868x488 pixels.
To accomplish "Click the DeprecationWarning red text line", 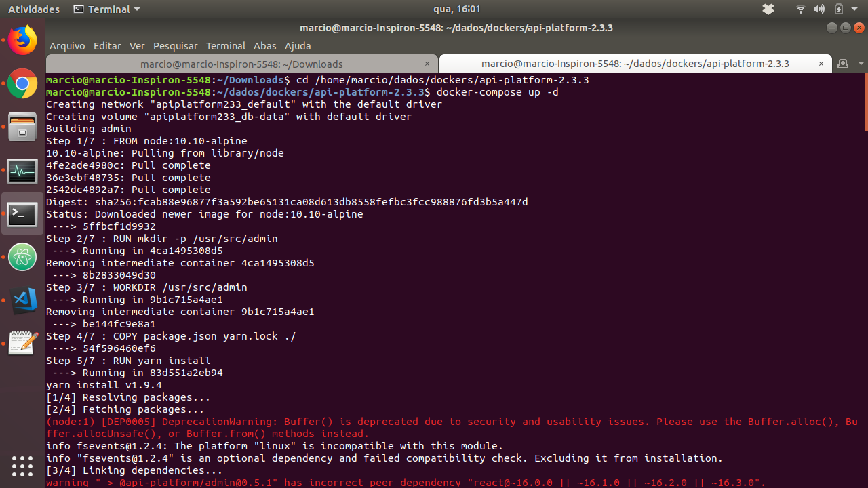I will (452, 428).
